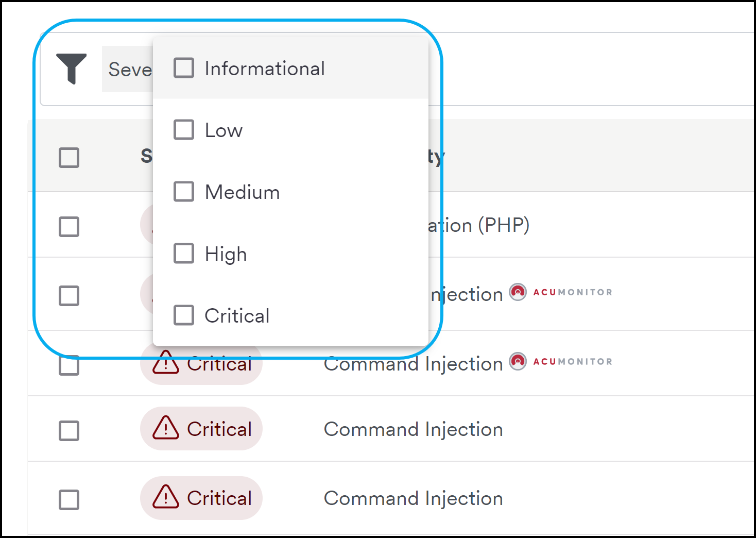Image resolution: width=756 pixels, height=538 pixels.
Task: Click the warning triangle on the third row's Critical badge
Action: pyautogui.click(x=166, y=362)
